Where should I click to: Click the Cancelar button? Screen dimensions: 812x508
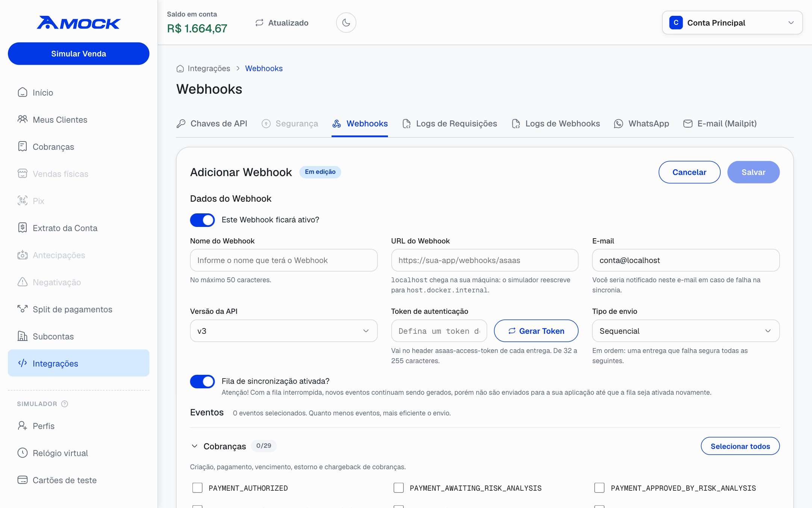[689, 172]
